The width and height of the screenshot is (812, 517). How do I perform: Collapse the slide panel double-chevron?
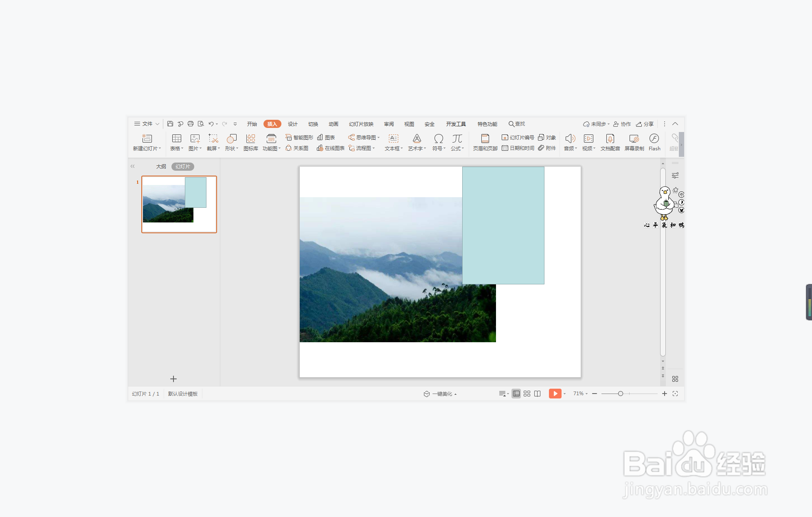click(132, 166)
